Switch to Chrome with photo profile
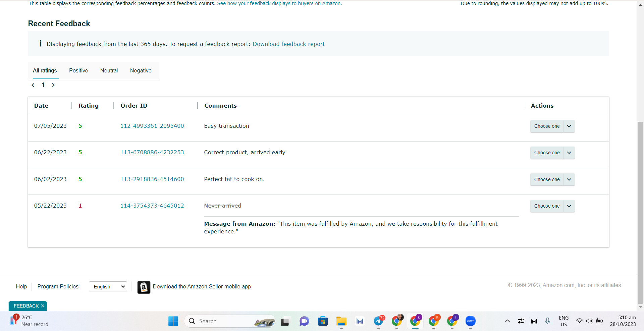Screen dimensions: 644x331 click(x=397, y=321)
